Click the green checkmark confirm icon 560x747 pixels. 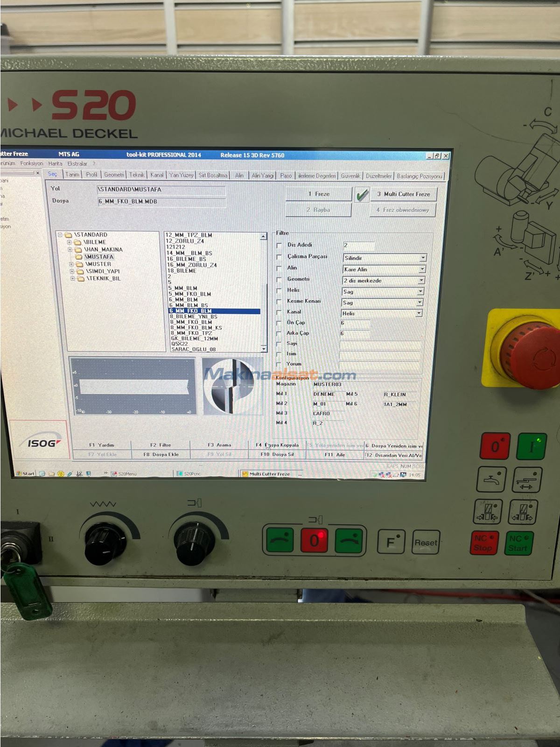[362, 195]
